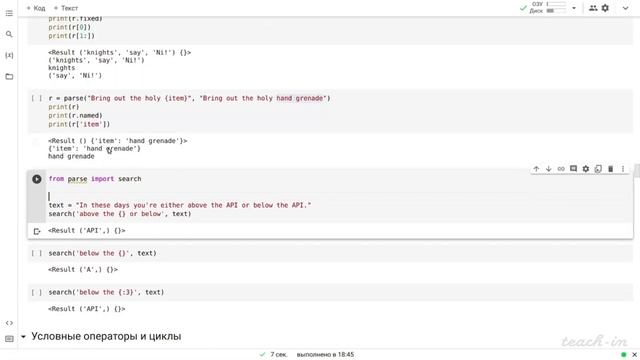Screen dimensions: 640x360
Task: Click the code line print(r['item'])
Action: click(x=79, y=124)
